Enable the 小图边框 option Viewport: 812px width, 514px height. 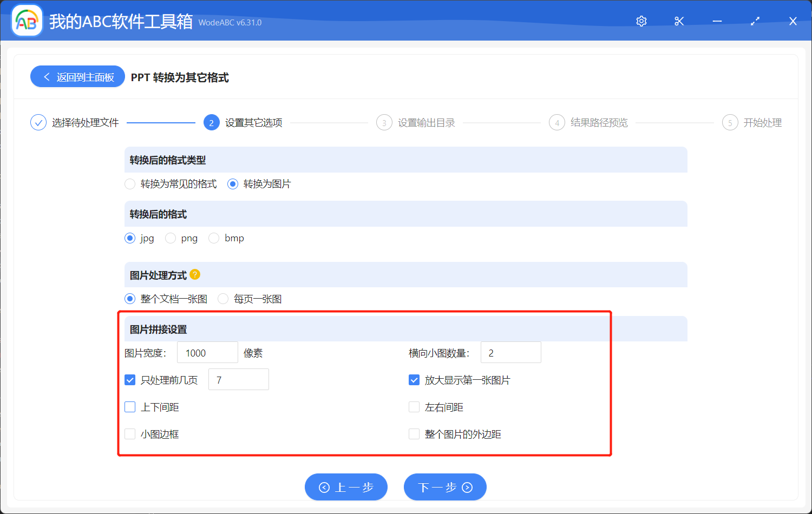[130, 433]
